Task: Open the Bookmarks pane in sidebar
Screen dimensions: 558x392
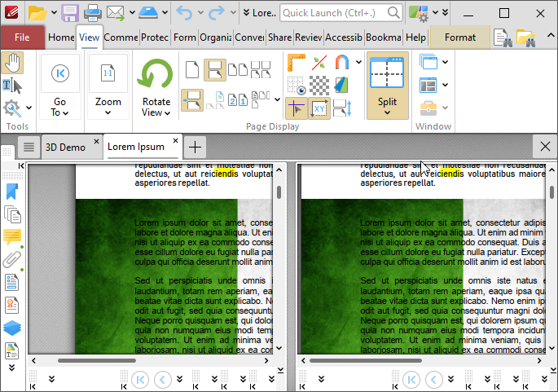Action: click(12, 192)
